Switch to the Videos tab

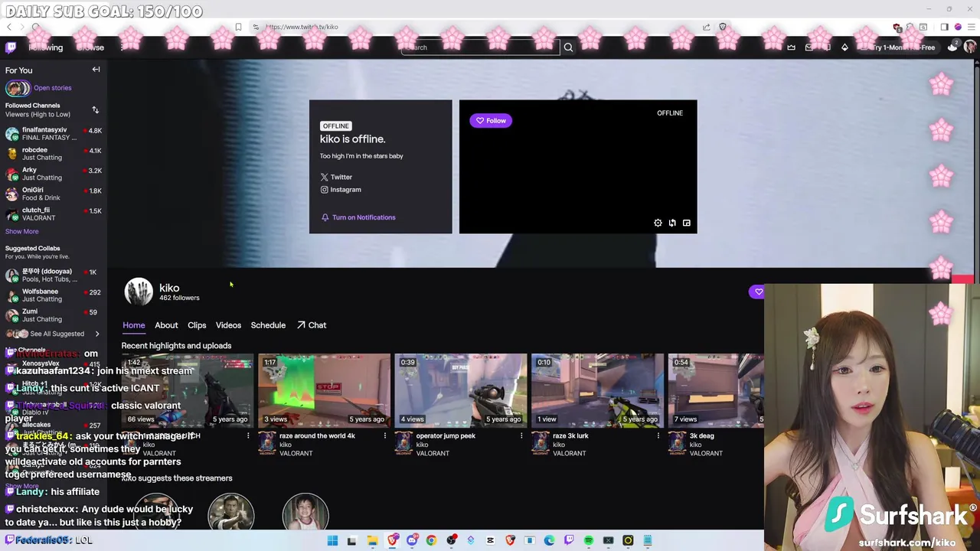(x=228, y=325)
